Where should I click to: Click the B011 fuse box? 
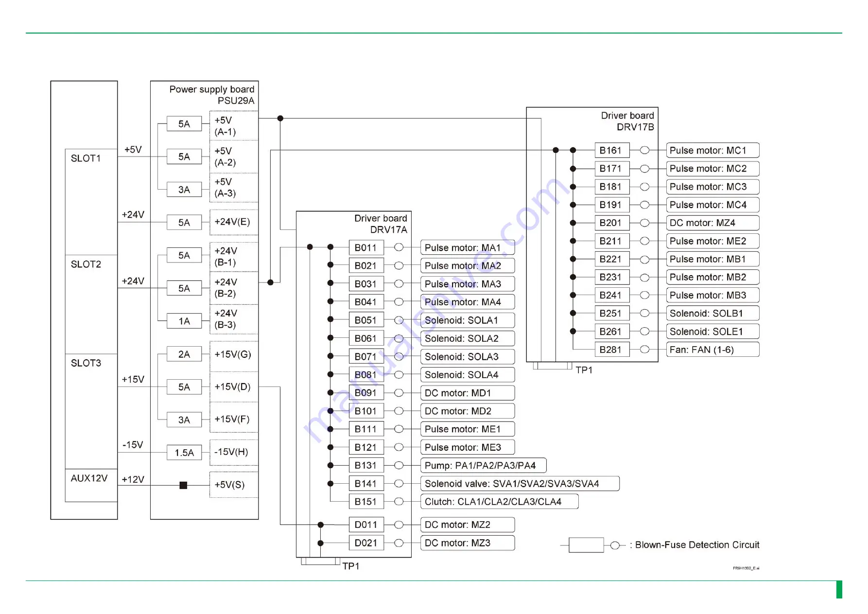[366, 247]
